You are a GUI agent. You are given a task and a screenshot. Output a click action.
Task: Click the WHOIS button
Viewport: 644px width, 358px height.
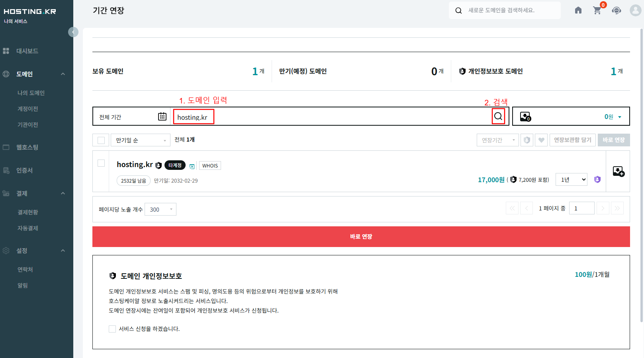pyautogui.click(x=210, y=166)
